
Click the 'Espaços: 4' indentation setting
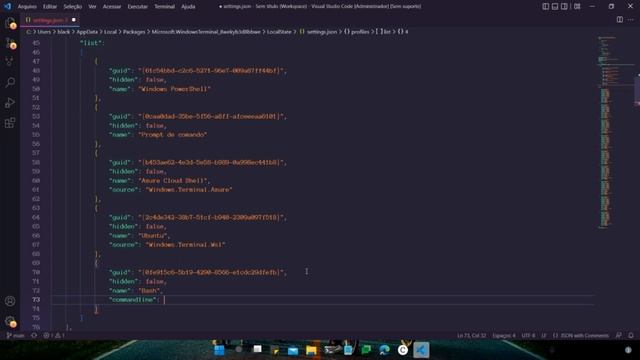(x=504, y=336)
